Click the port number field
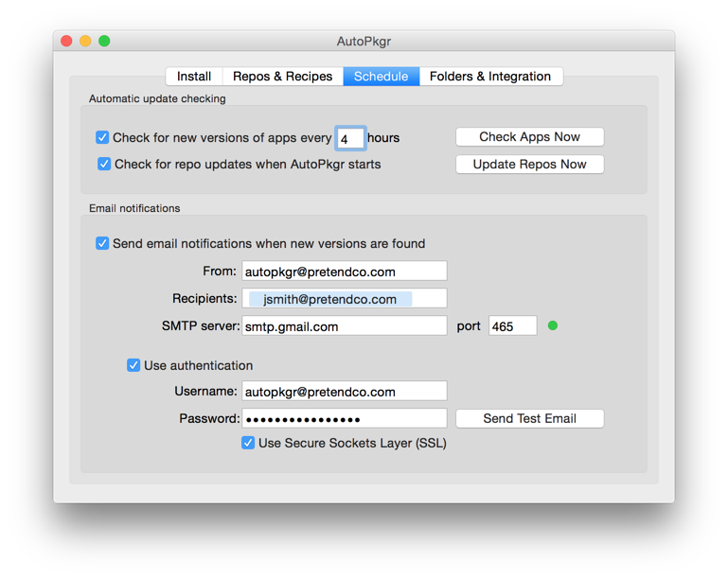The height and width of the screenshot is (579, 728). (512, 326)
